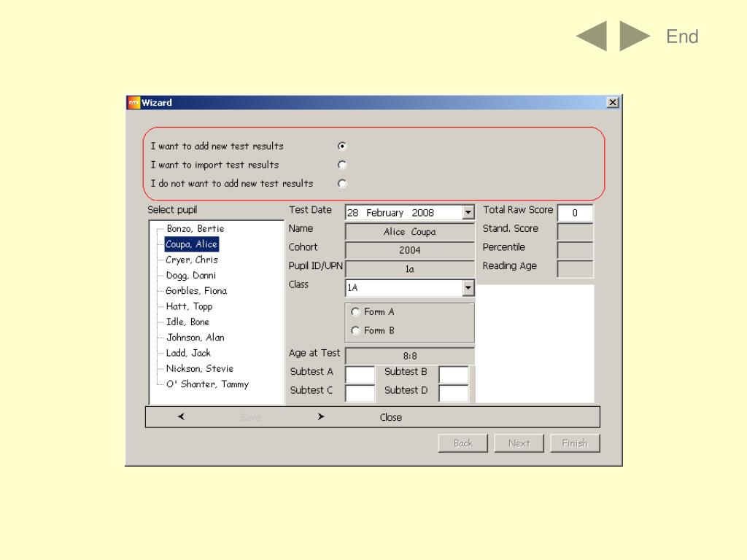Click the Subtest B input box

[454, 375]
